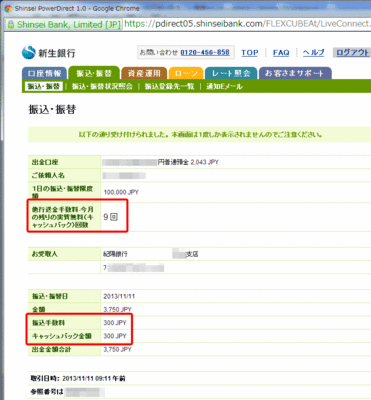The image size is (371, 400).
Task: Open the レート照会 tab
Action: coord(231,73)
